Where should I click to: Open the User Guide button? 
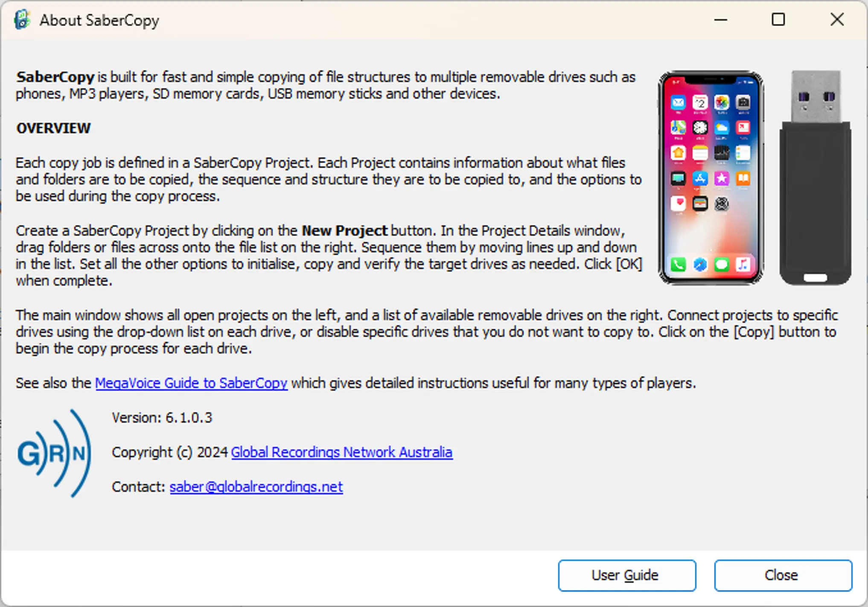pos(627,575)
